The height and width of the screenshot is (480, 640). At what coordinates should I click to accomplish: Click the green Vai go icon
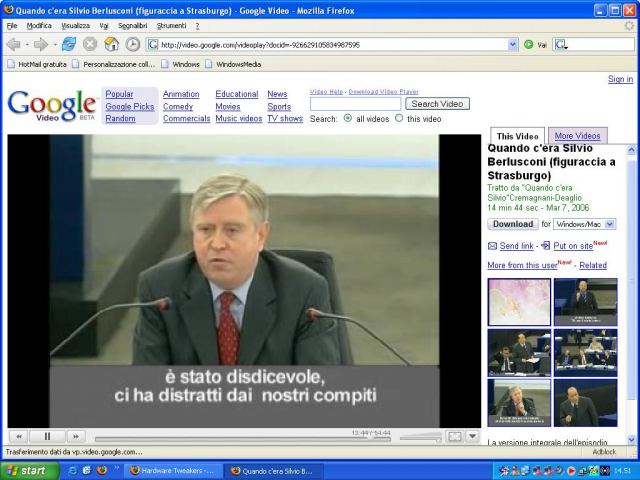pyautogui.click(x=529, y=44)
